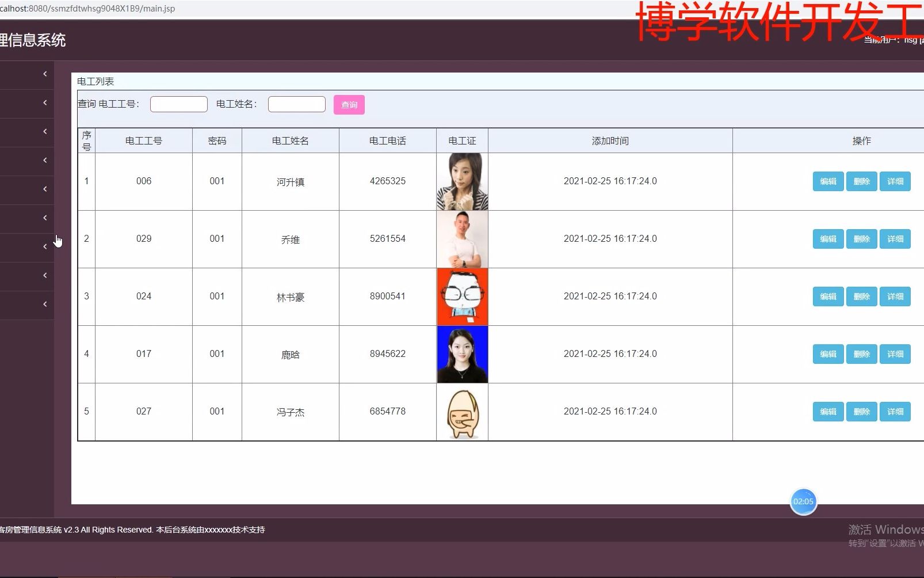
Task: Open 河升镇's electrician certificate photo
Action: (463, 181)
